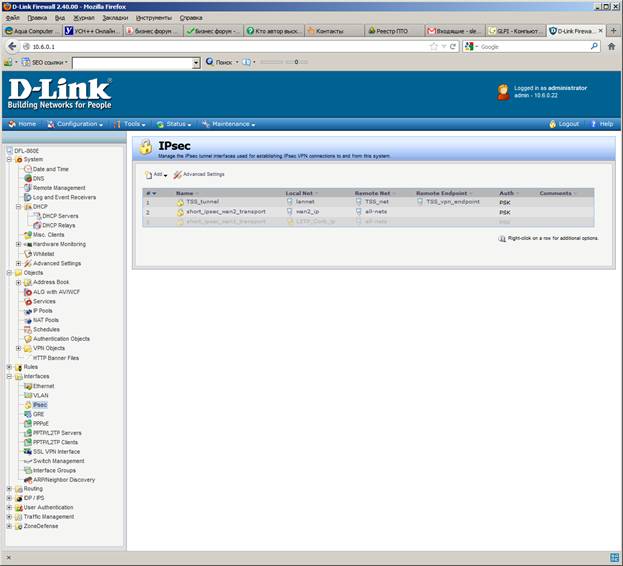This screenshot has width=623, height=566.
Task: Expand the Rules tree node
Action: tap(9, 367)
